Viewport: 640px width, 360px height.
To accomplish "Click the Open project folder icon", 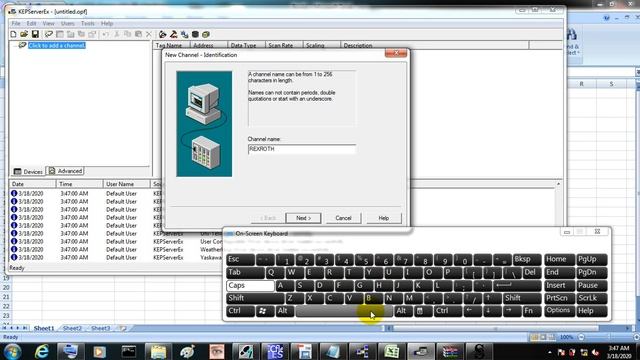I will click(24, 34).
